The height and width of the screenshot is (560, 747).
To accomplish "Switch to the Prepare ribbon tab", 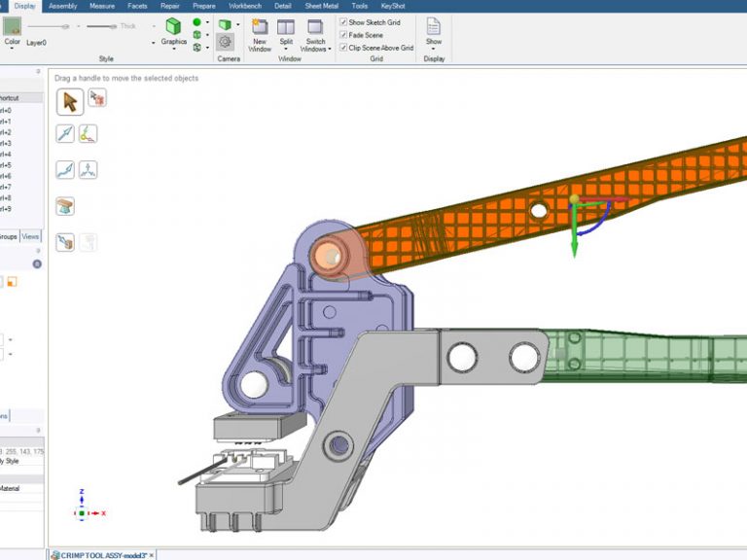I will click(x=204, y=6).
